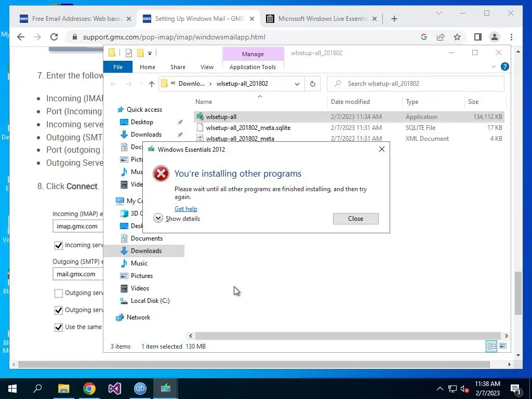Image resolution: width=532 pixels, height=399 pixels.
Task: Click the Chrome address bar URL
Action: pyautogui.click(x=174, y=37)
